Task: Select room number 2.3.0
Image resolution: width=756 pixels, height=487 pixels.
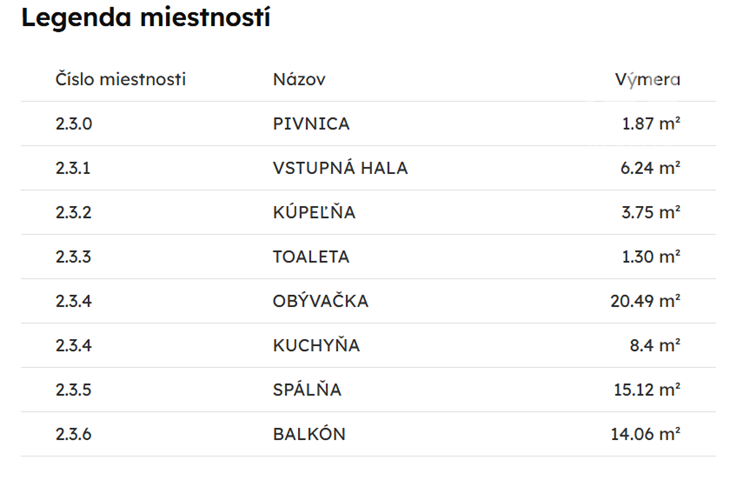Action: (x=73, y=124)
